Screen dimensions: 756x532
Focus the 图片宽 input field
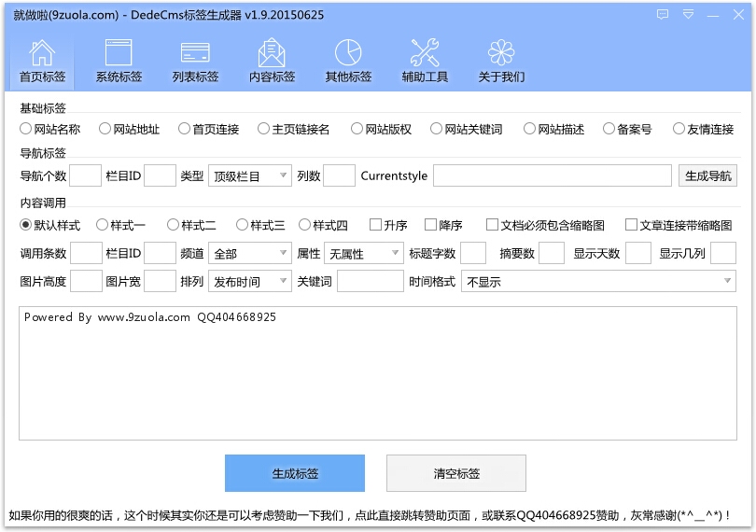pos(161,281)
